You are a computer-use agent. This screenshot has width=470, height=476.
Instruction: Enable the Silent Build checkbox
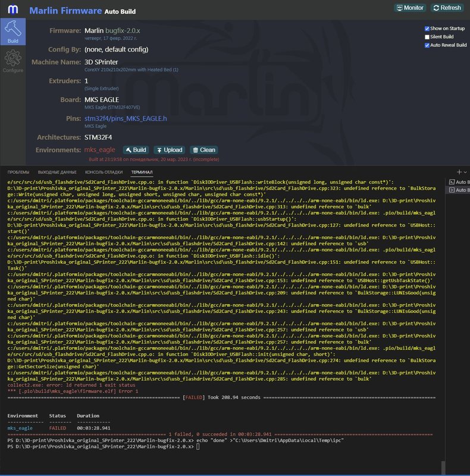coord(427,37)
